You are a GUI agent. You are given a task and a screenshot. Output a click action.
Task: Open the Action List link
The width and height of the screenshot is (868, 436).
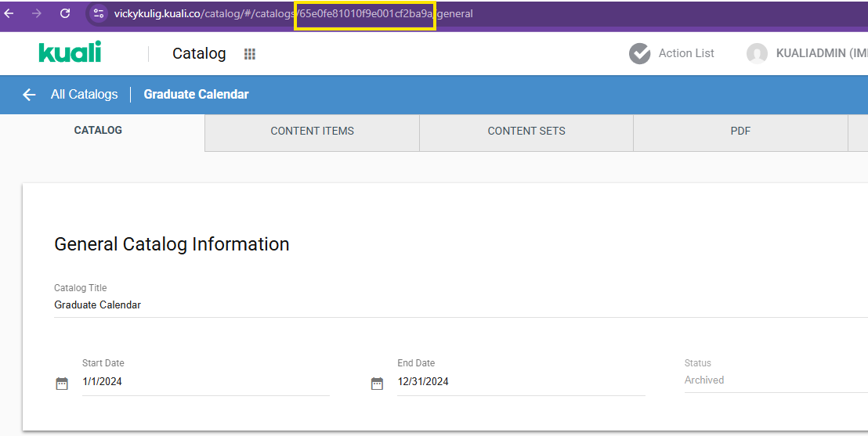pos(686,53)
